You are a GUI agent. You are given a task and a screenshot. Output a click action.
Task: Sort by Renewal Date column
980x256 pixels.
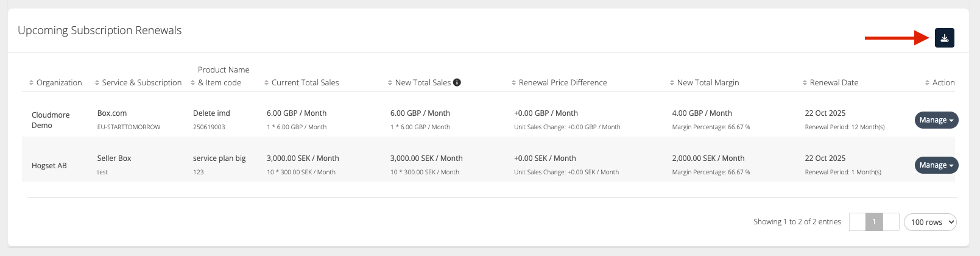tap(833, 83)
